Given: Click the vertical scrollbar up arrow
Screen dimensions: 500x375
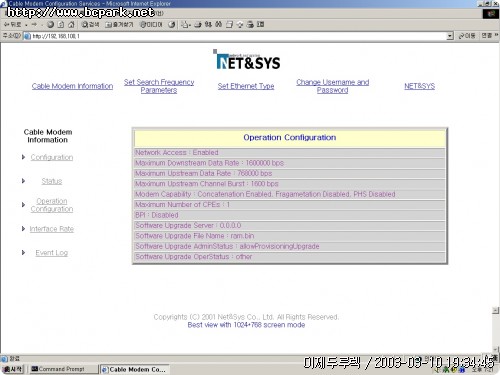Looking at the screenshot, I should click(x=496, y=310).
